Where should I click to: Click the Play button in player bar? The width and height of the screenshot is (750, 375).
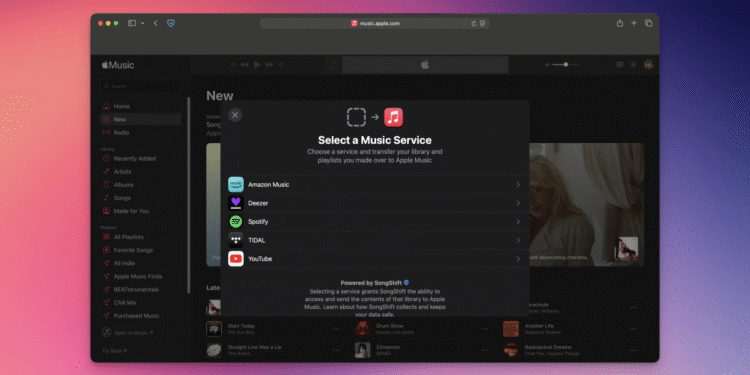click(x=257, y=65)
